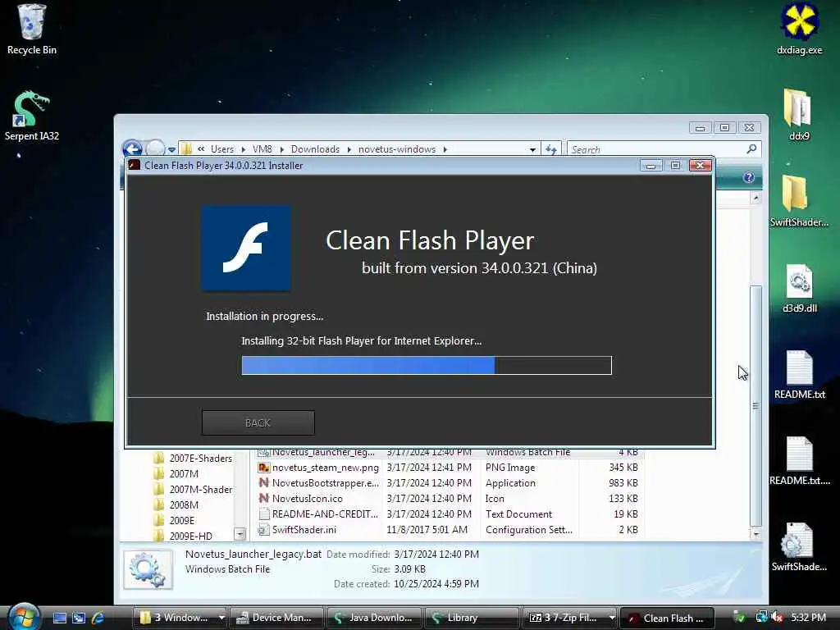Minimize the Clean Flash Player installer
Image resolution: width=840 pixels, height=630 pixels.
(651, 166)
